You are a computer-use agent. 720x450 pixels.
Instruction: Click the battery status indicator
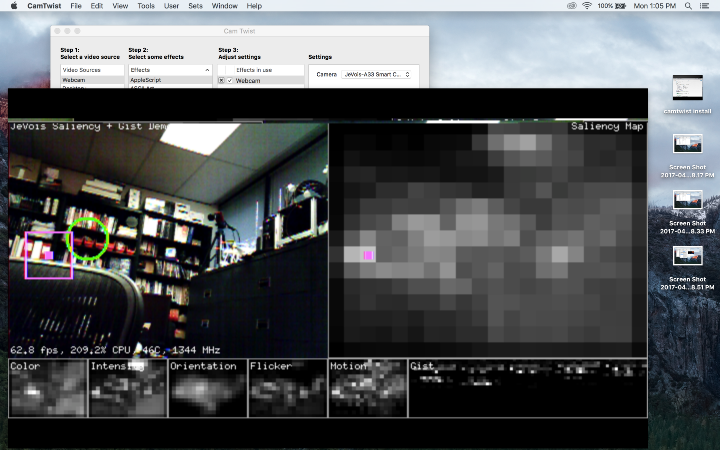coord(612,6)
